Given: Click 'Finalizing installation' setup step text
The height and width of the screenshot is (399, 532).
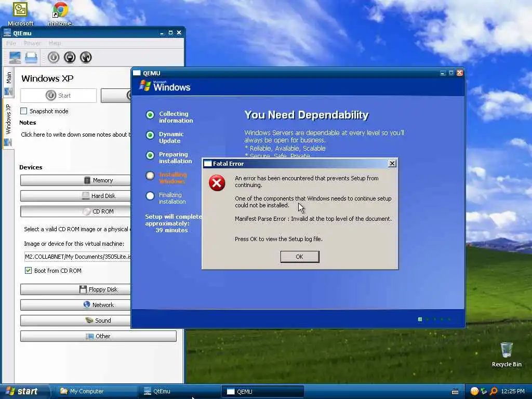Looking at the screenshot, I should (172, 198).
